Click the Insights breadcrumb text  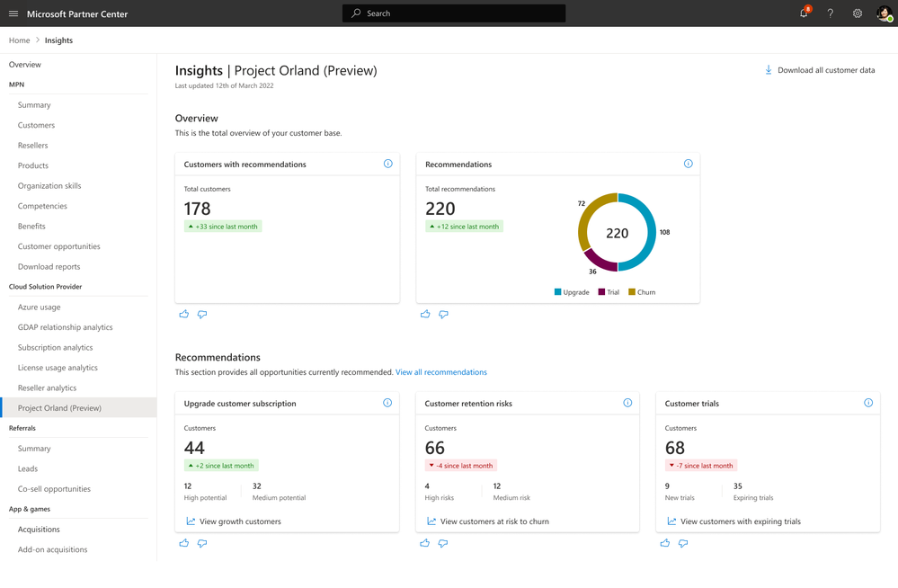[58, 40]
